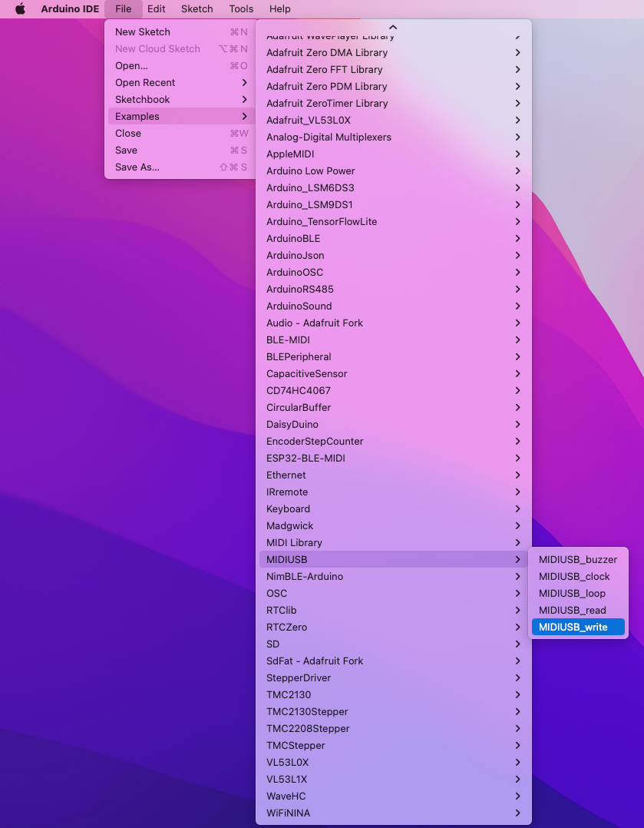The height and width of the screenshot is (828, 644).
Task: Expand SdFat - Adafruit Fork examples
Action: coord(393,661)
